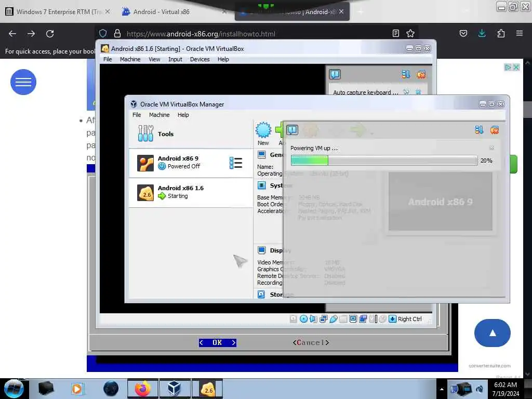The width and height of the screenshot is (532, 399).
Task: Click taskbar clock showing 6:02 AM
Action: coord(506,389)
